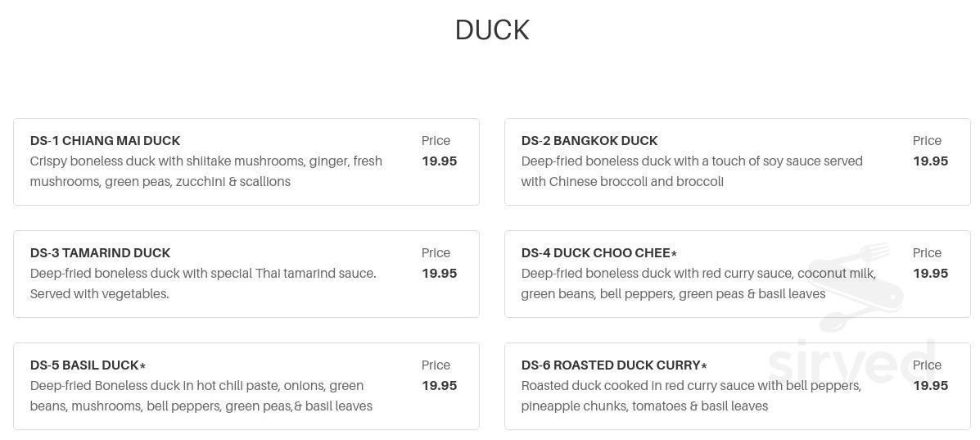Click the Roasted Duck Curry pineapple chunks description
The width and height of the screenshot is (980, 440).
tap(691, 396)
